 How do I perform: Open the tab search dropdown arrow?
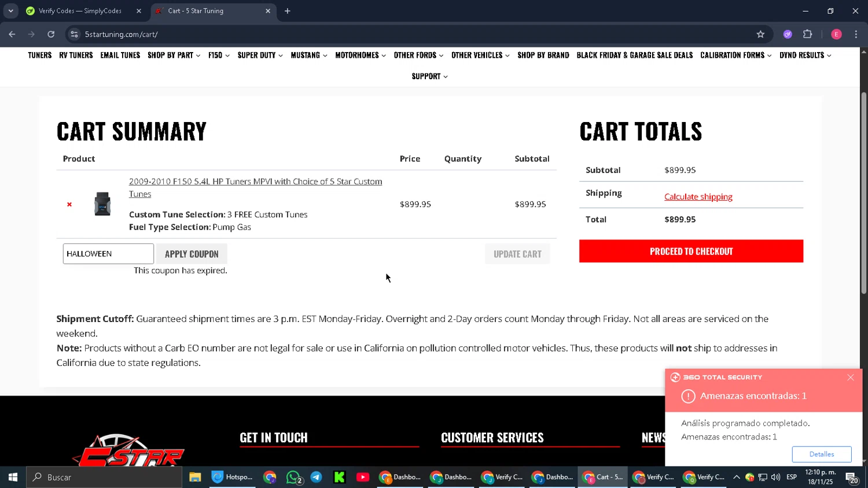tap(10, 11)
